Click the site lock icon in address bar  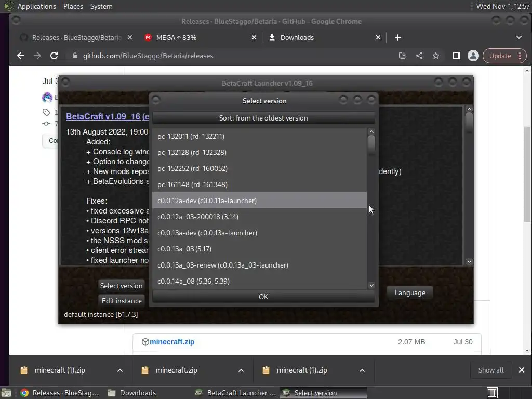pos(75,56)
